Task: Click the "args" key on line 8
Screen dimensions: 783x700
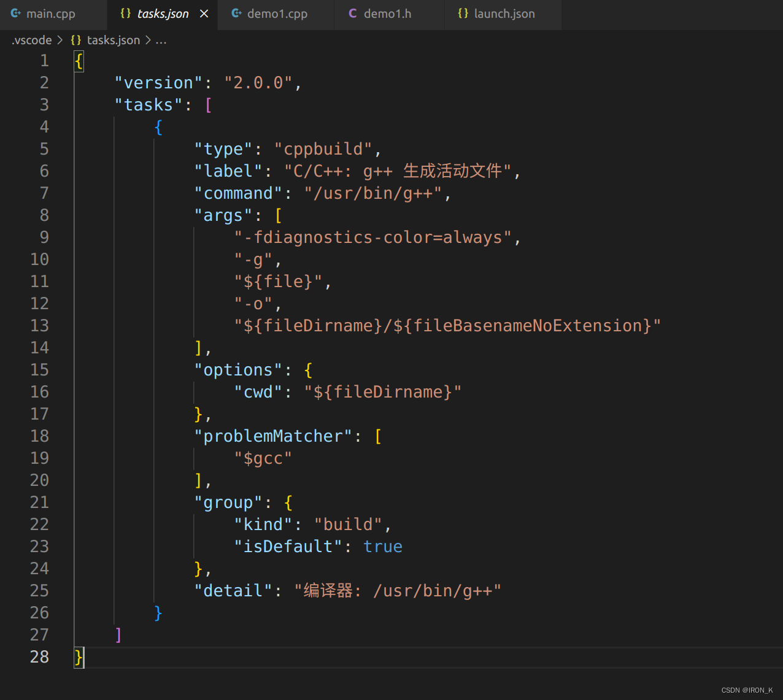Action: 224,215
